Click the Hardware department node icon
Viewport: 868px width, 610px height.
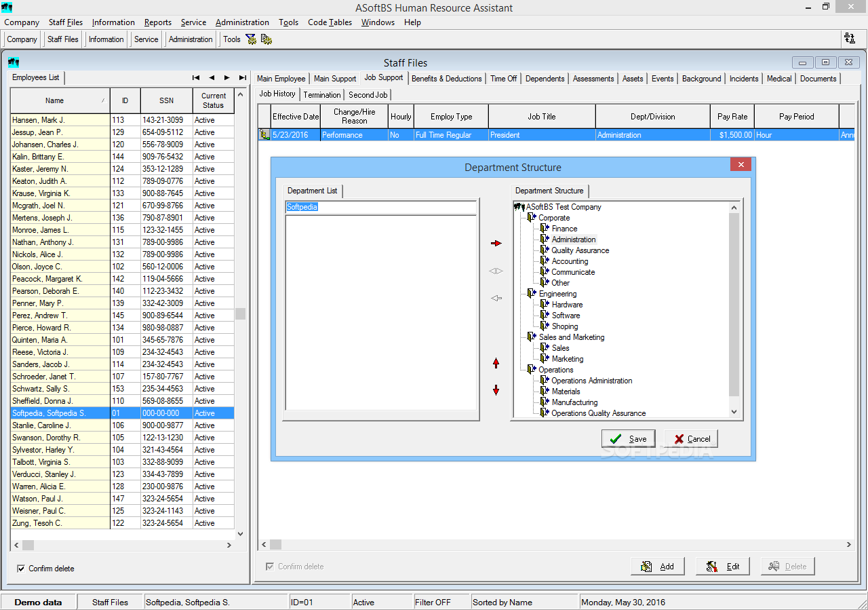point(545,305)
